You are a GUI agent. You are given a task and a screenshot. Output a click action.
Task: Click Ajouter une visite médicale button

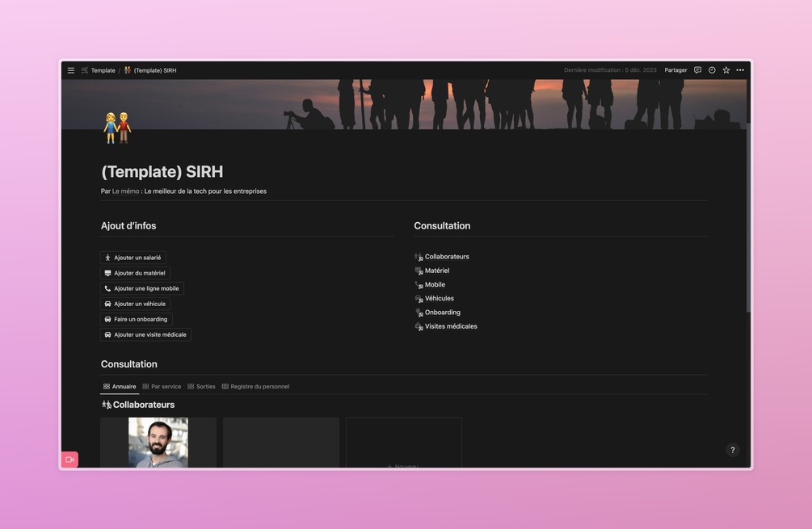point(145,334)
